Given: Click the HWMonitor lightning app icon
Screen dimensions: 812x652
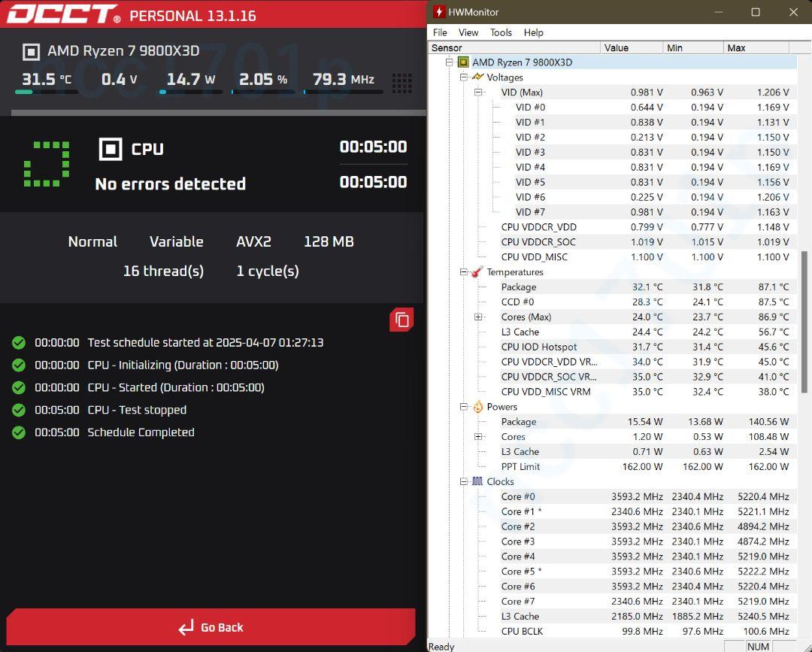Looking at the screenshot, I should pyautogui.click(x=438, y=12).
